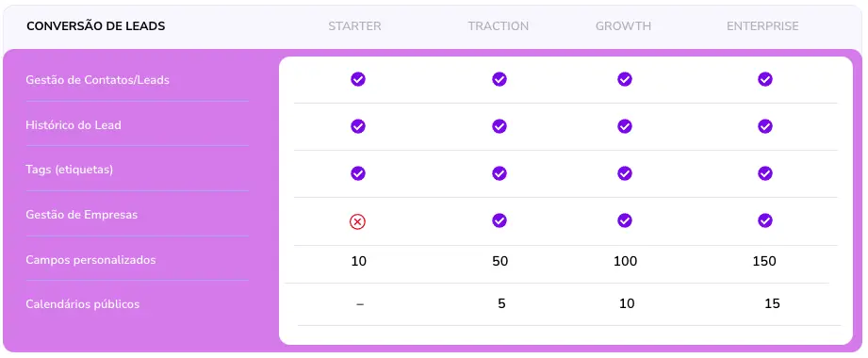Select the ENTERPRISE plan column header

[x=762, y=26]
